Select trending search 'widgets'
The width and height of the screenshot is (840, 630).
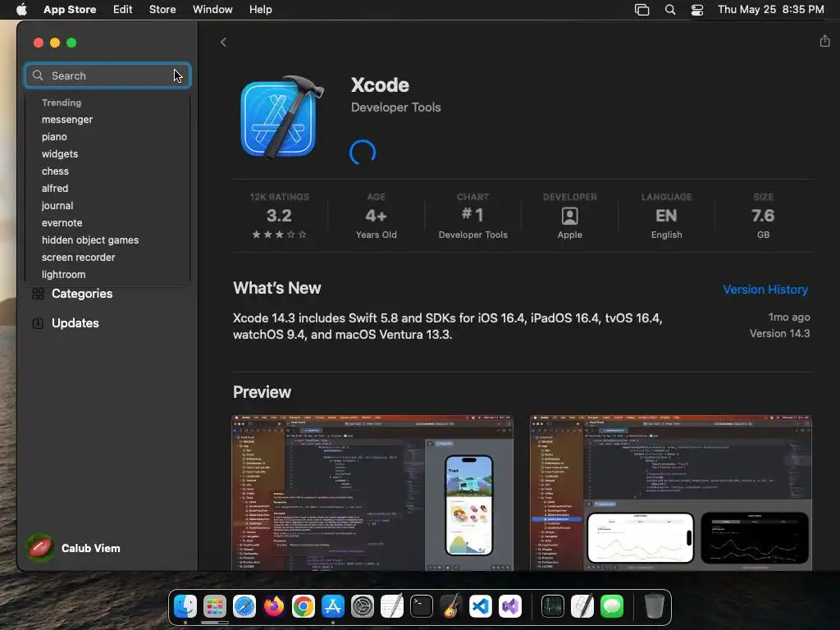(x=60, y=153)
